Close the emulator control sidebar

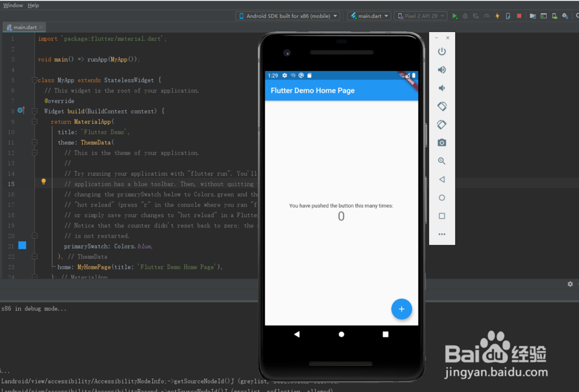click(448, 38)
